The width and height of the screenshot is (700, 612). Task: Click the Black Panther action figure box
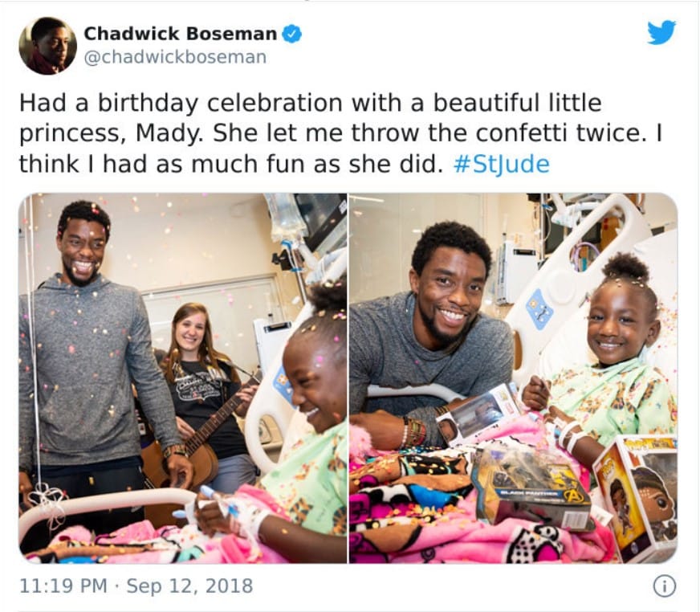coord(532,490)
